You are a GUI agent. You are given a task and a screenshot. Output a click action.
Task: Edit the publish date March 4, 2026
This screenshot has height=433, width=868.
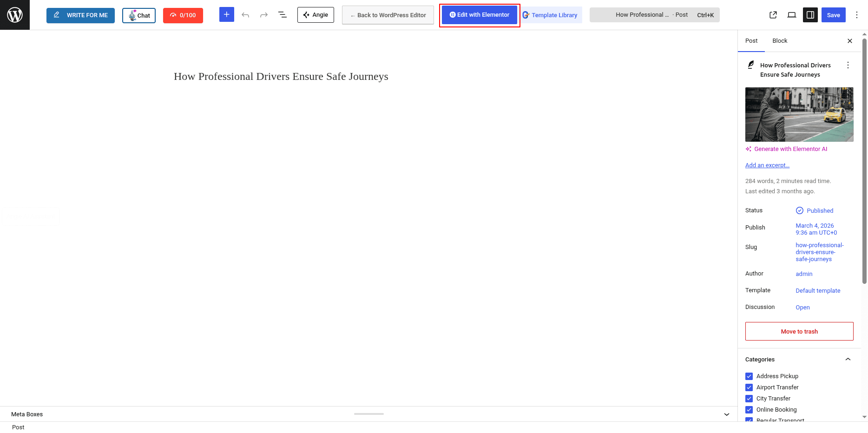pos(816,229)
